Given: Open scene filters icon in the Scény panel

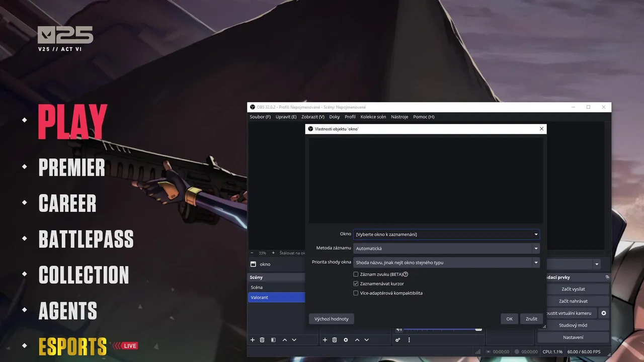Looking at the screenshot, I should [x=273, y=340].
